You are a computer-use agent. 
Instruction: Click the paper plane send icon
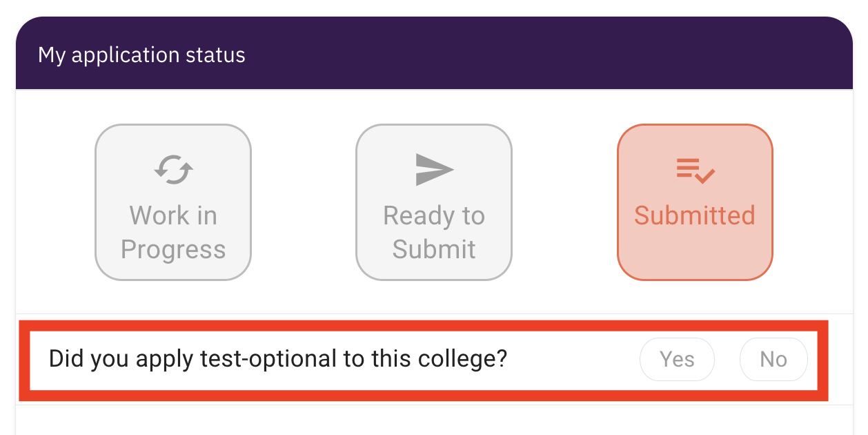(x=435, y=169)
